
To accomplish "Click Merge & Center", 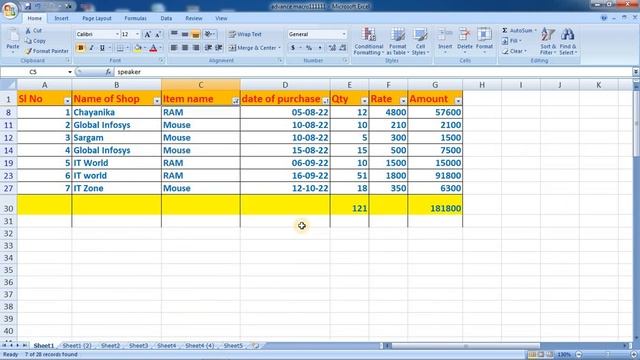I will click(x=254, y=48).
